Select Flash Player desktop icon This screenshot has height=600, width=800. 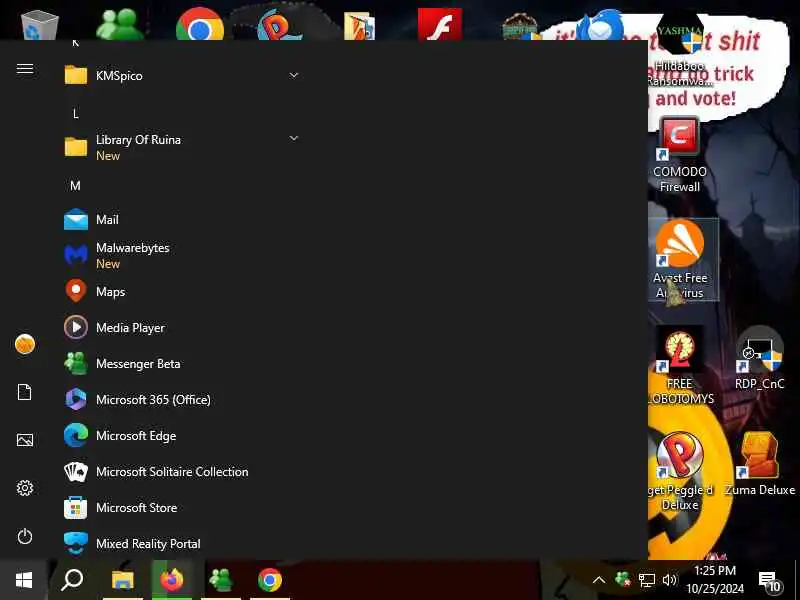[440, 24]
